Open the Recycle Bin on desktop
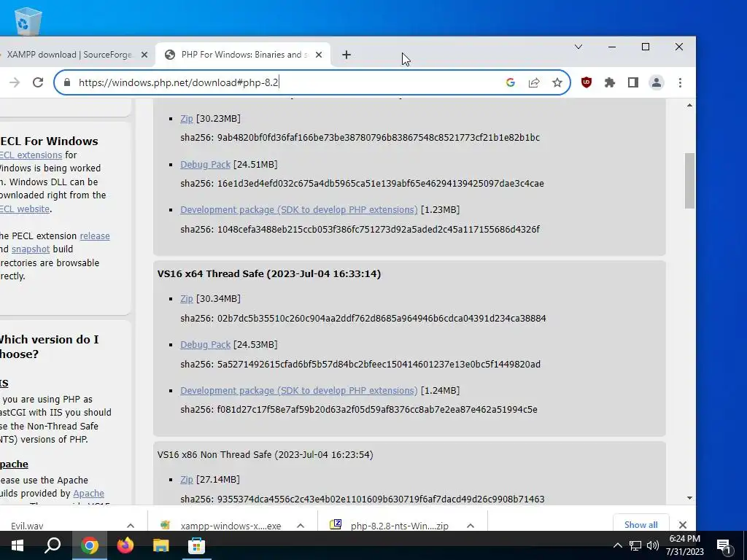 click(28, 21)
